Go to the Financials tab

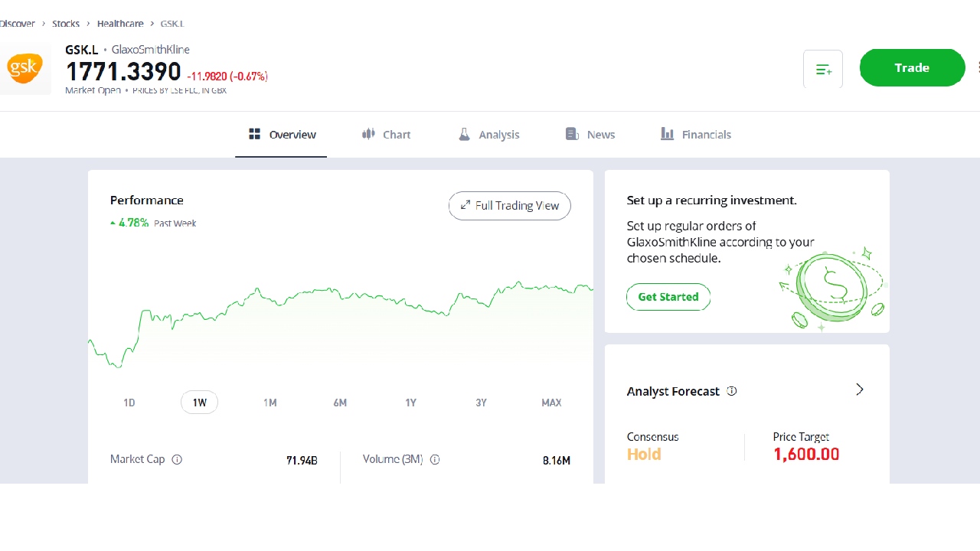pos(696,135)
